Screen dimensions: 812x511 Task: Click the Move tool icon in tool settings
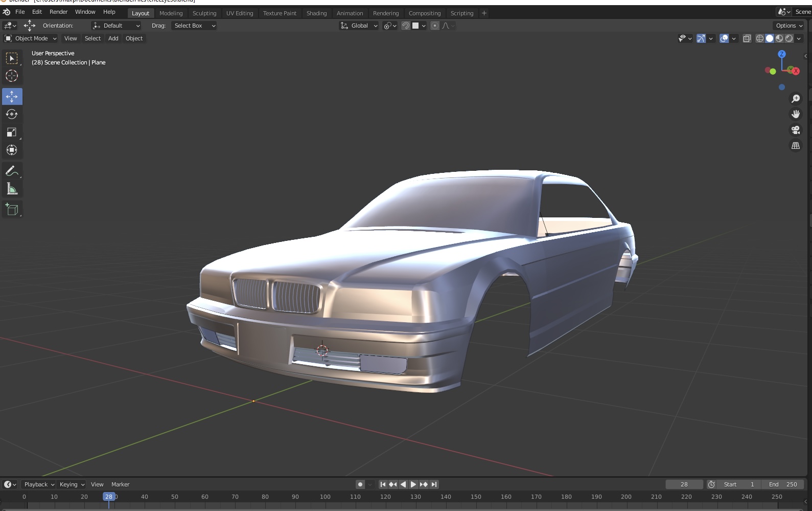pyautogui.click(x=30, y=26)
